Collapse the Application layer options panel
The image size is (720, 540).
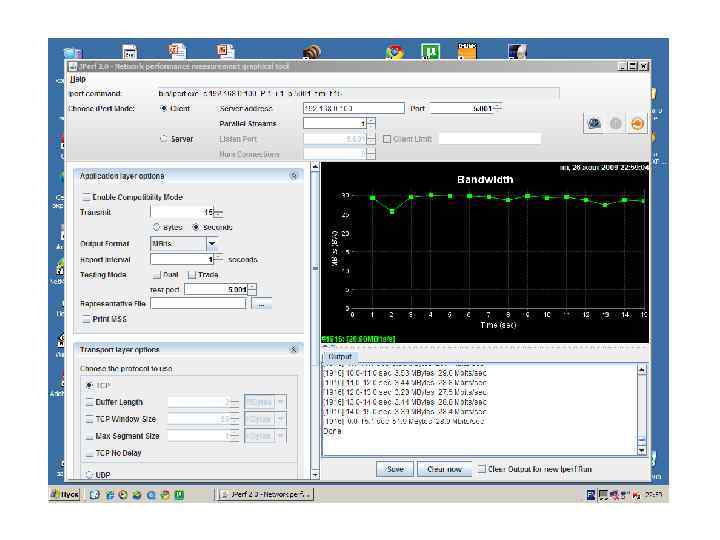coord(294,175)
